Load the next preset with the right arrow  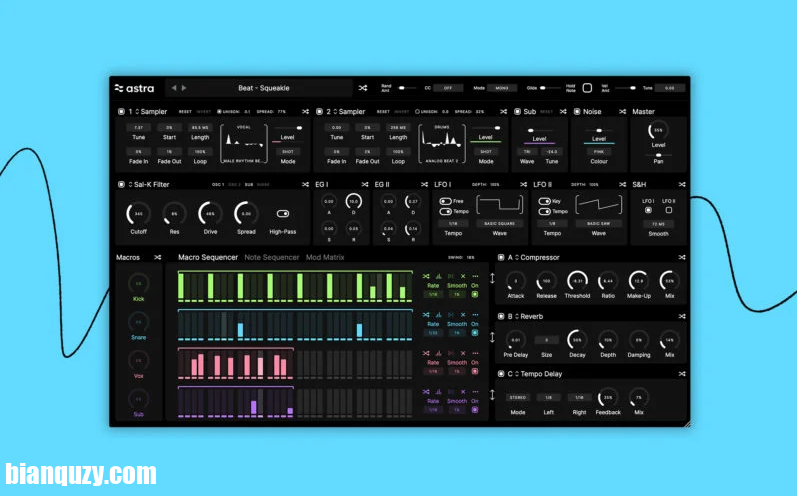(184, 88)
